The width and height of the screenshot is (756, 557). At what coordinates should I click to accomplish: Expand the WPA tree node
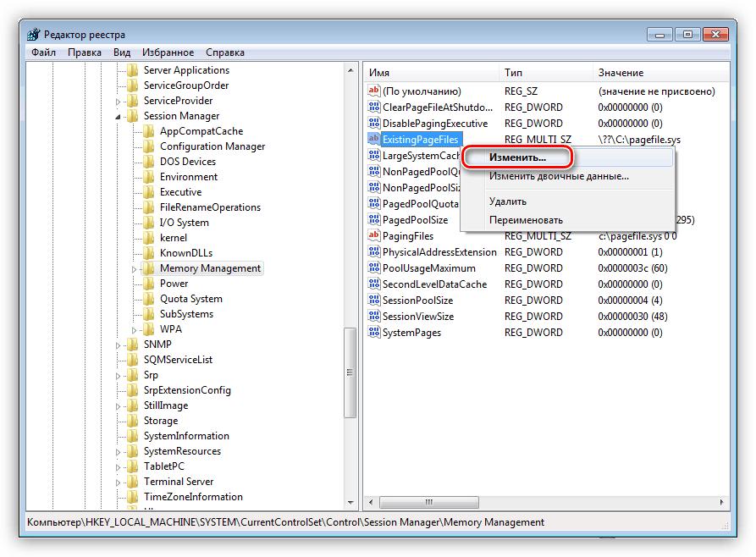134,330
